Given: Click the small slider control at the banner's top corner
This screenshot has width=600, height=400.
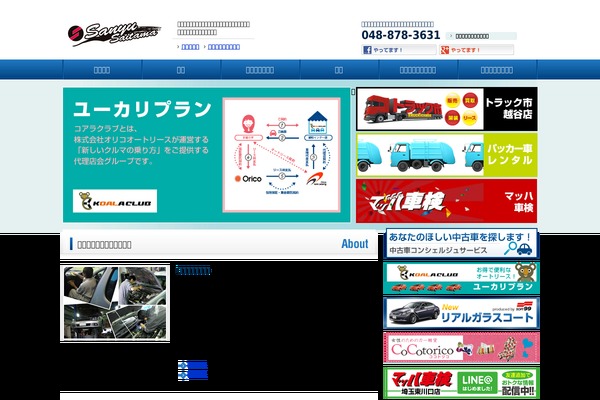Looking at the screenshot, I should pyautogui.click(x=353, y=92).
